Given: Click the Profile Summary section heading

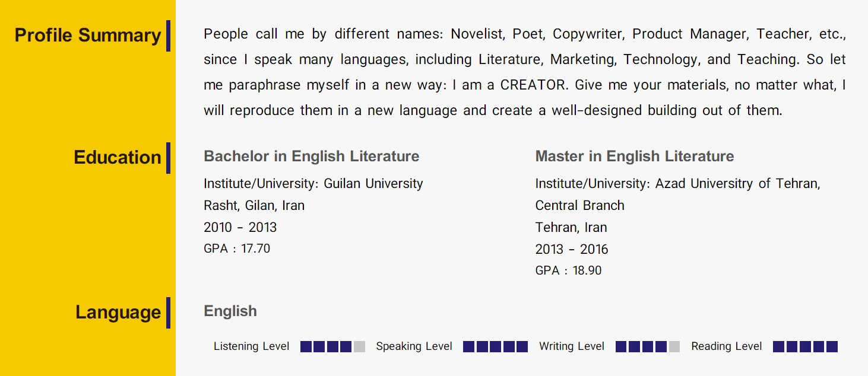Looking at the screenshot, I should tap(88, 36).
